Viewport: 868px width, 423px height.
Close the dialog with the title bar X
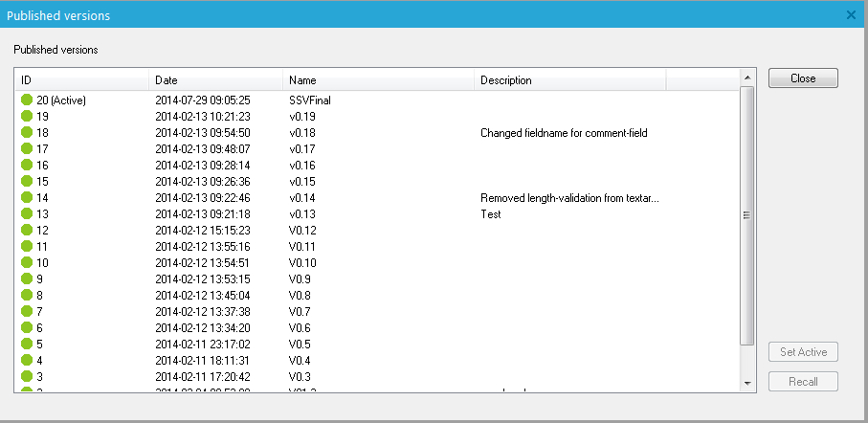pyautogui.click(x=852, y=14)
